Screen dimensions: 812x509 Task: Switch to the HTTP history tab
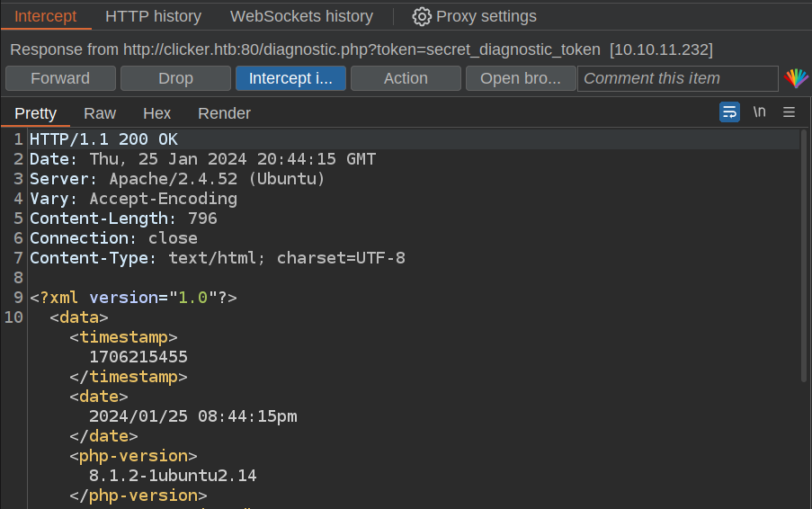pos(153,16)
